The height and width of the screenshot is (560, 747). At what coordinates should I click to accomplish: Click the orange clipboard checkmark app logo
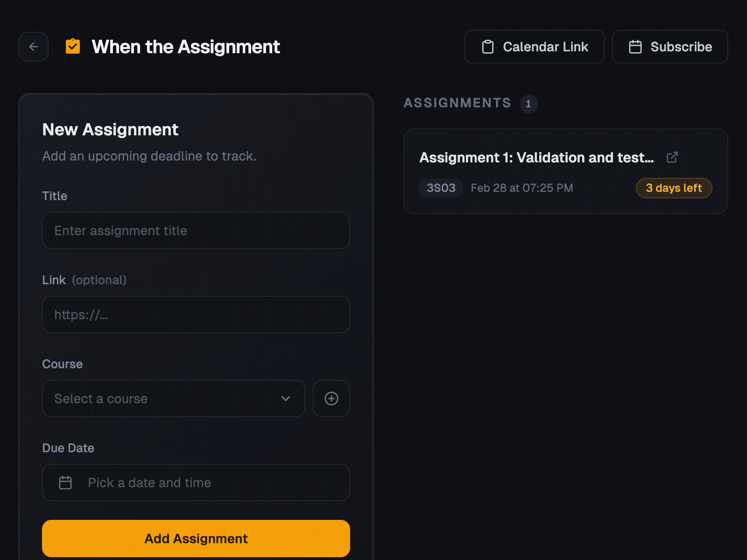click(x=72, y=46)
